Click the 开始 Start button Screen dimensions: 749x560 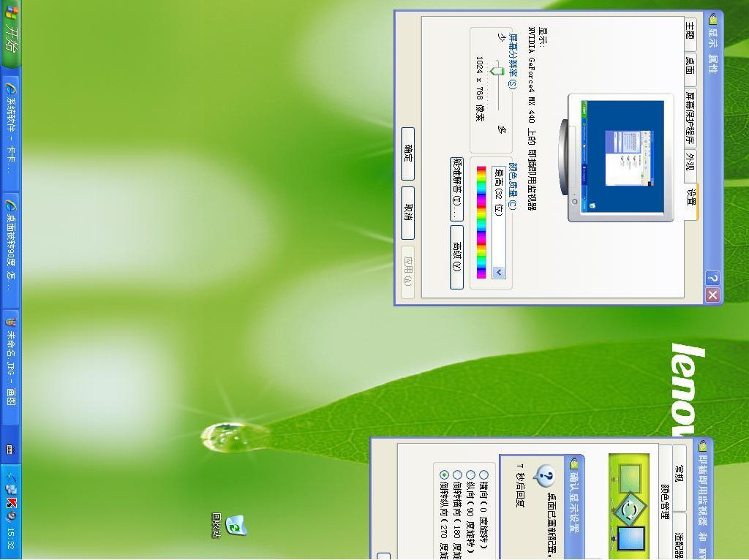tap(10, 34)
